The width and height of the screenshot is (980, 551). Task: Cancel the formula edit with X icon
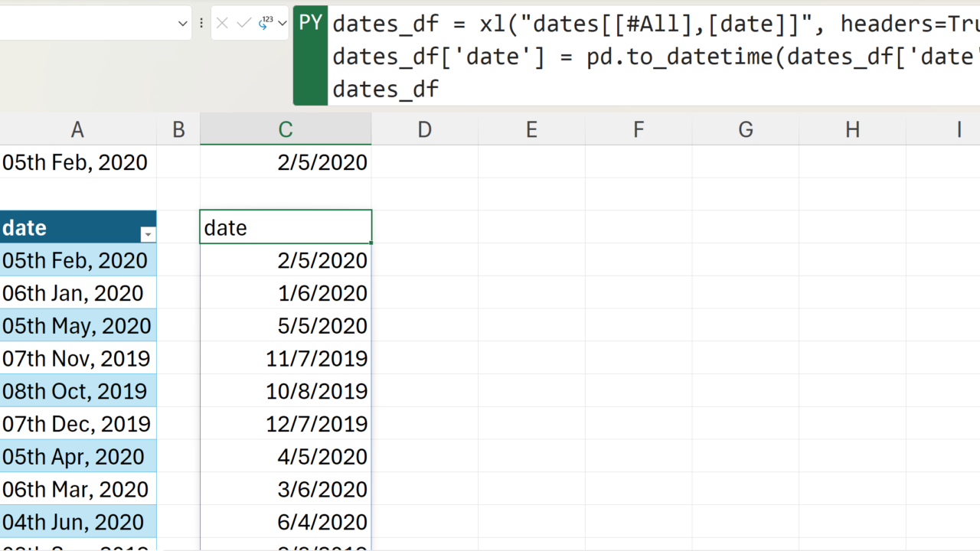tap(222, 24)
